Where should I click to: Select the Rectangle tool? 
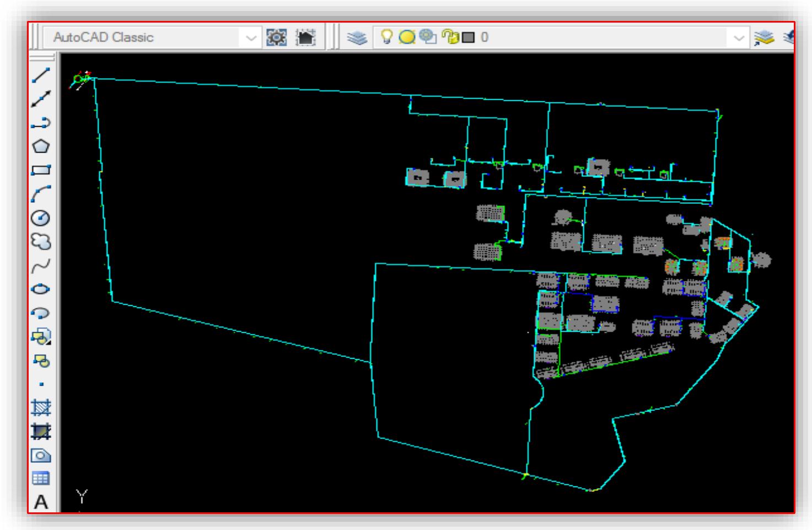click(x=41, y=170)
